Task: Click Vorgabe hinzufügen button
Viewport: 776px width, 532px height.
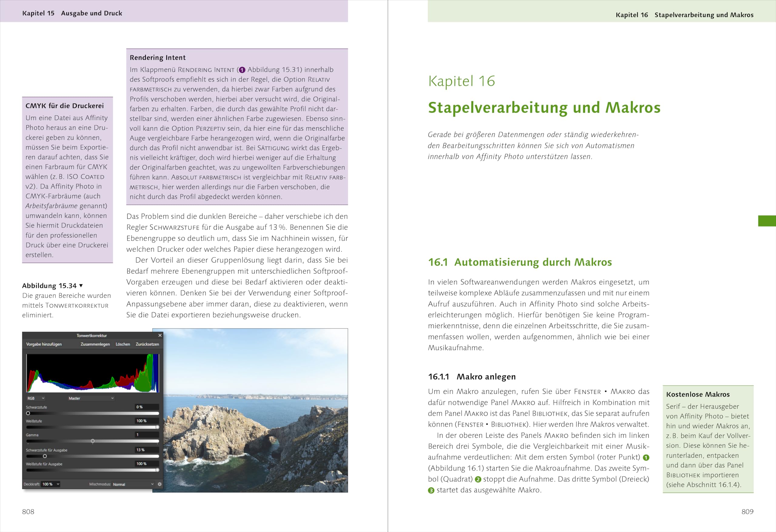Action: pos(44,344)
